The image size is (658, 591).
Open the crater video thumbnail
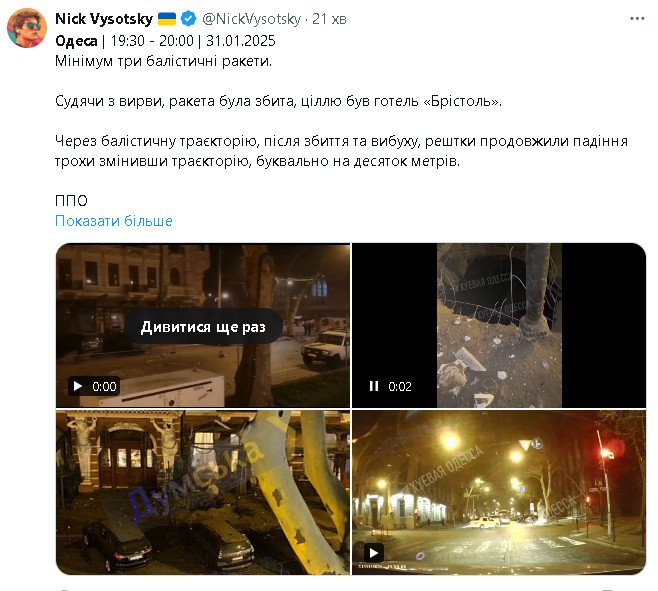[x=499, y=325]
